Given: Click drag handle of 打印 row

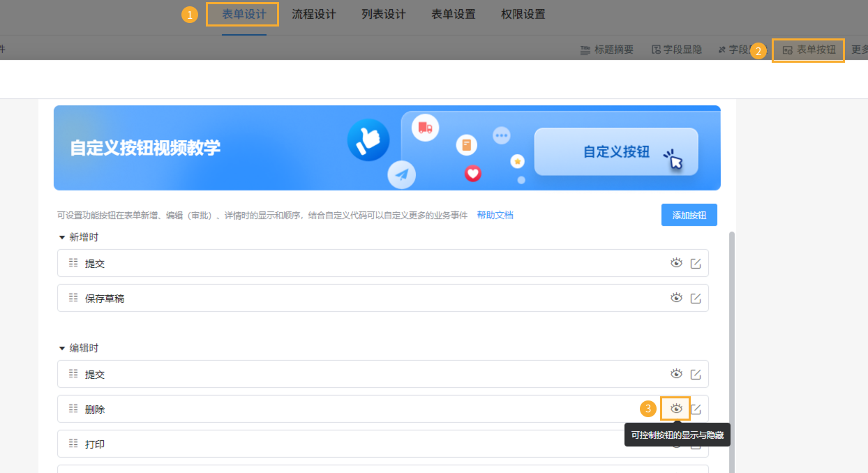Looking at the screenshot, I should click(73, 444).
